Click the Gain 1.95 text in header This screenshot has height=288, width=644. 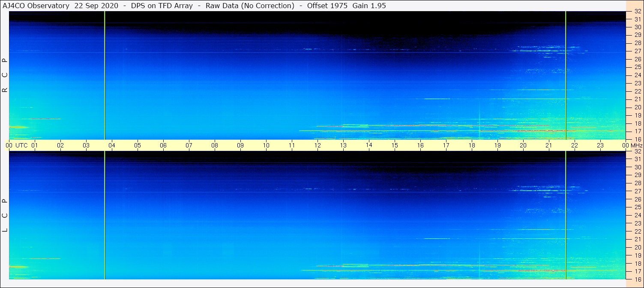click(x=369, y=6)
